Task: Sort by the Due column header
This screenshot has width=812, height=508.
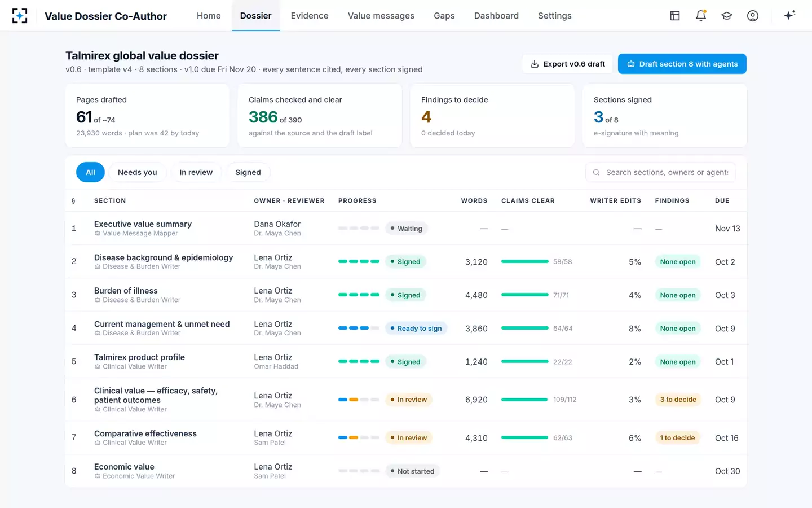Action: coord(722,201)
